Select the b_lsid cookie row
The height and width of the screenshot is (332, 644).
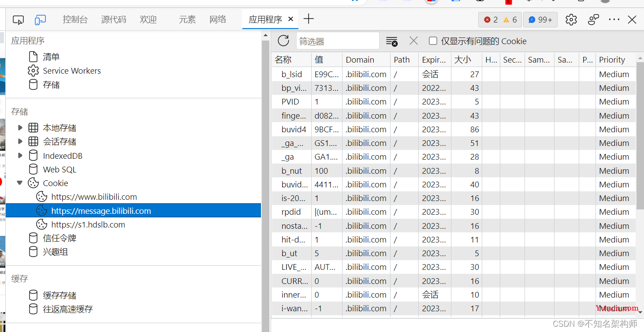pyautogui.click(x=454, y=74)
